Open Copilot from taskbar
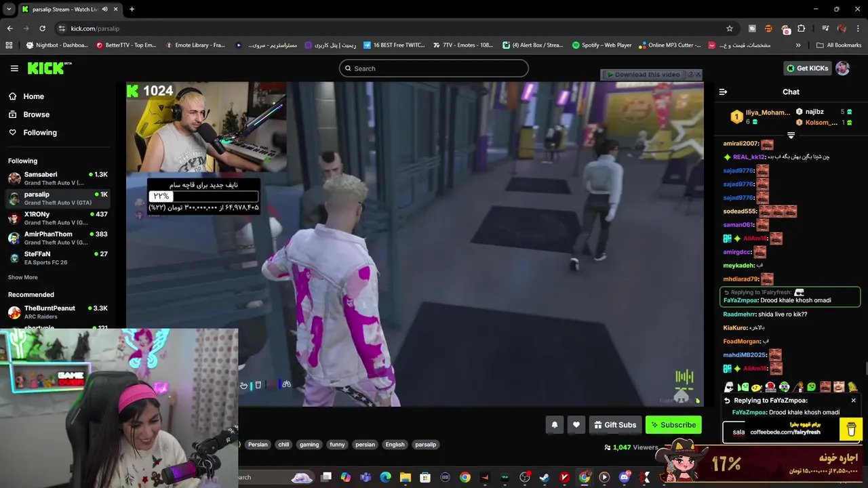This screenshot has height=488, width=868. coord(346,477)
